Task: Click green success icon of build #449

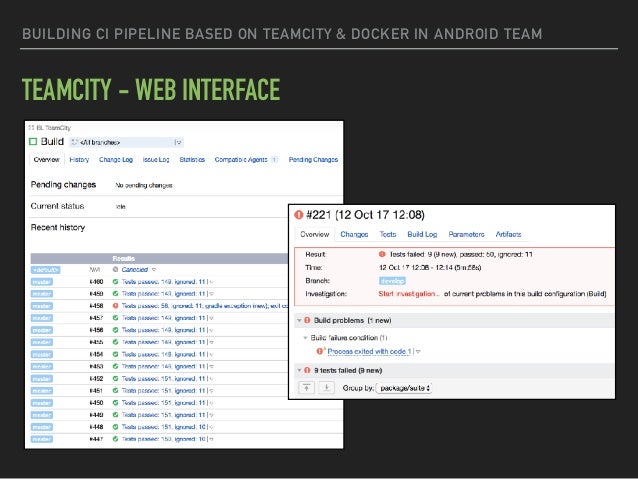Action: coord(115,415)
